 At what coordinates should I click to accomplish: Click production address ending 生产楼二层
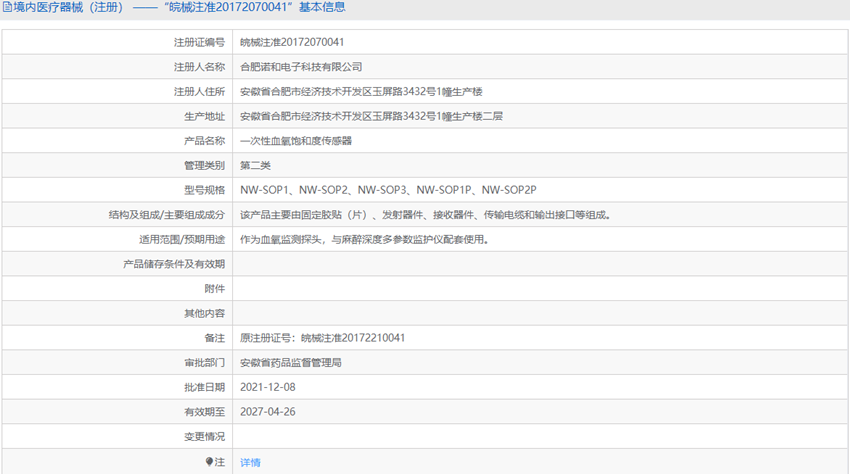(x=371, y=116)
